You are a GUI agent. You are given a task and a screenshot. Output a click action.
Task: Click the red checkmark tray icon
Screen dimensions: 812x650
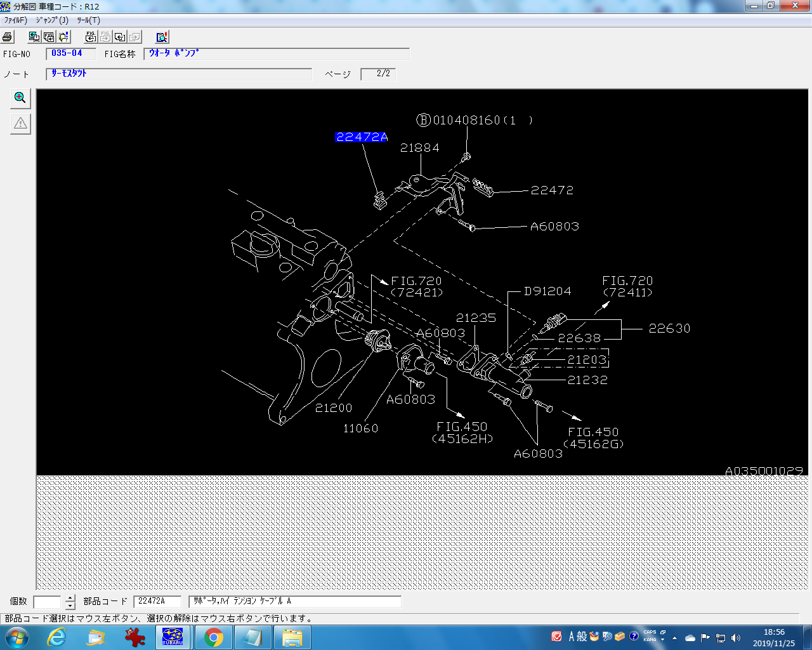coord(557,636)
